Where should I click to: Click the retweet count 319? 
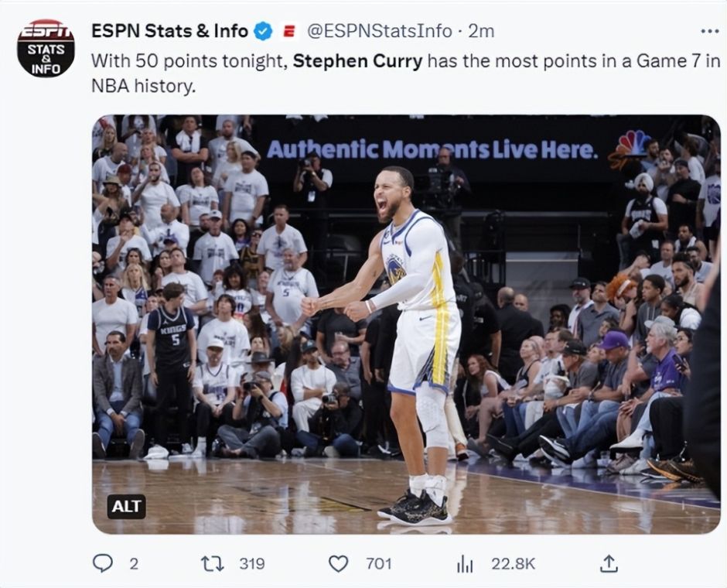pyautogui.click(x=251, y=564)
